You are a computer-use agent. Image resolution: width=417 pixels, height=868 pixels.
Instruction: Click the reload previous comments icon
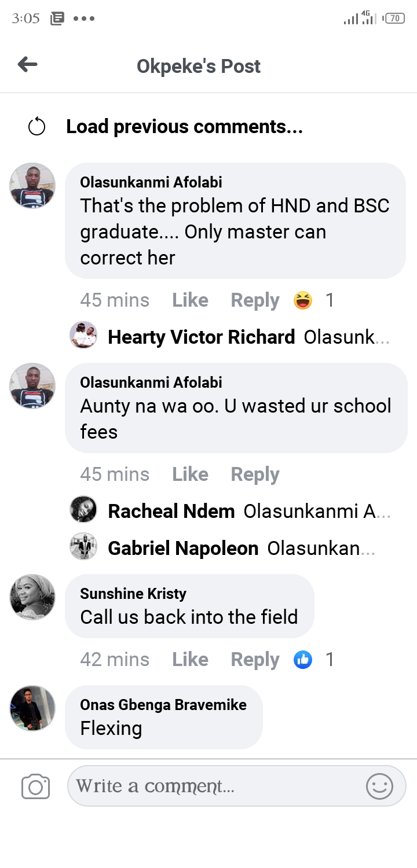(x=36, y=126)
